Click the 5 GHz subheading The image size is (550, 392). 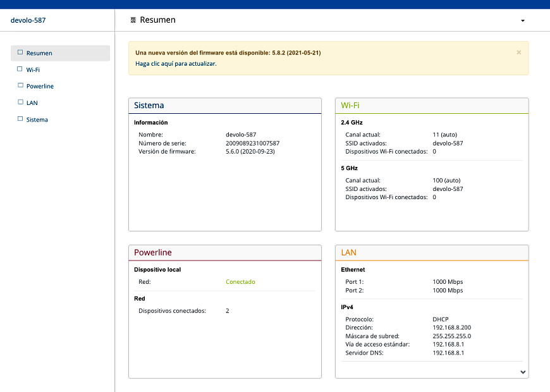point(350,168)
